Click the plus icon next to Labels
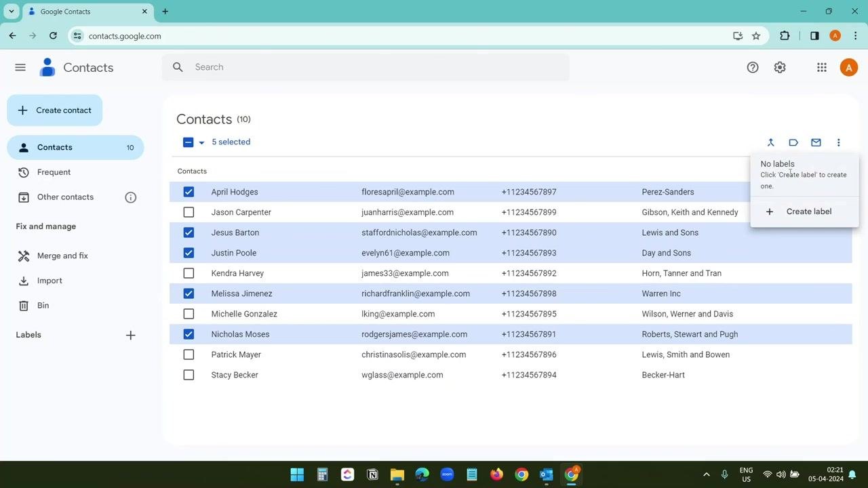Viewport: 868px width, 488px height. coord(131,335)
